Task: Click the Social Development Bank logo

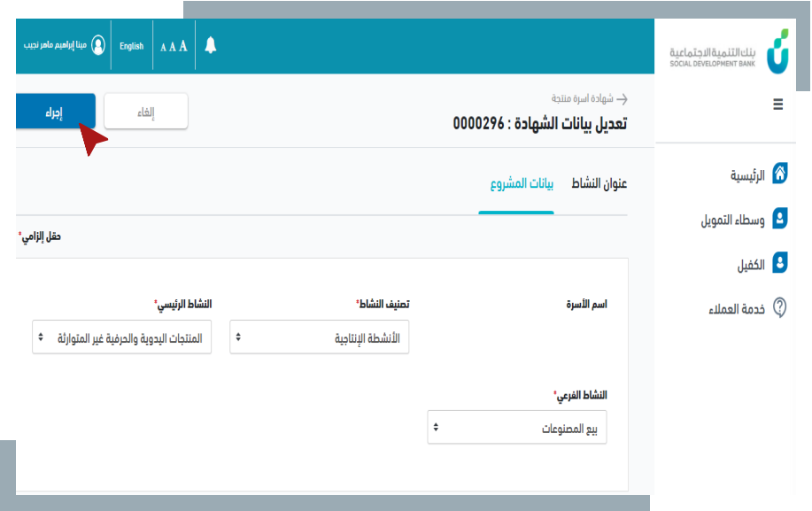Action: [x=729, y=51]
